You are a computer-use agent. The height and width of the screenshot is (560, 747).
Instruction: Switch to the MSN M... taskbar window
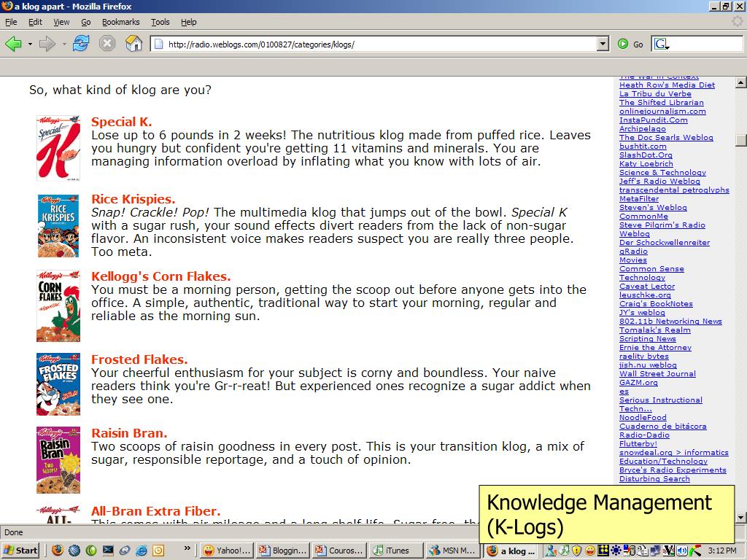click(x=452, y=551)
